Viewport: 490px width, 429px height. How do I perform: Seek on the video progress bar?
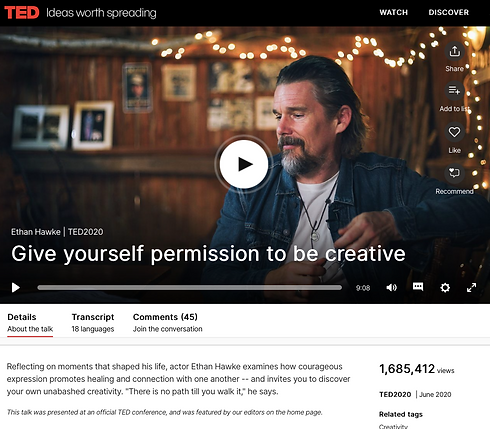[190, 287]
